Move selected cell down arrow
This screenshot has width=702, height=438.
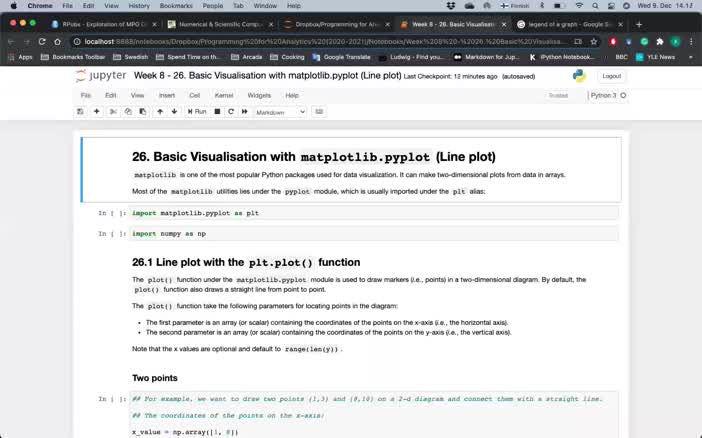click(173, 112)
